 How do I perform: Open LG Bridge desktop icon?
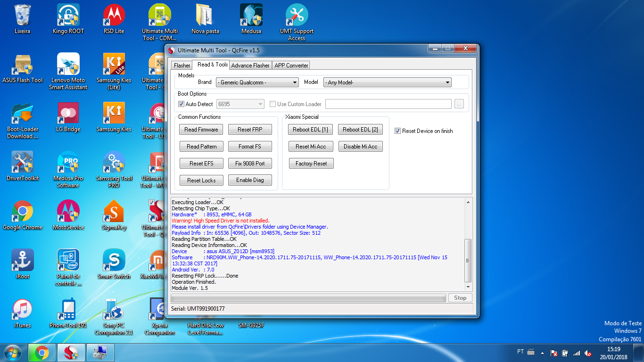point(68,117)
